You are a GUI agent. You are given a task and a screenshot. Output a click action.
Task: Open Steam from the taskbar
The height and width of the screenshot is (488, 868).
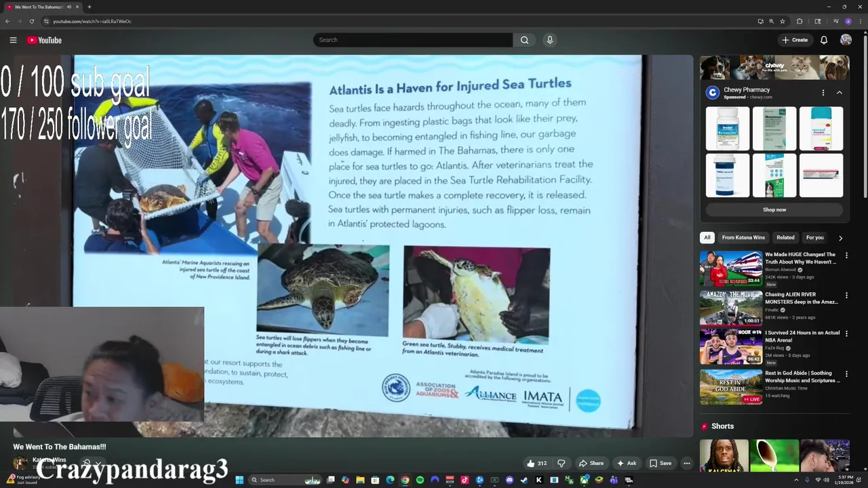click(x=524, y=480)
